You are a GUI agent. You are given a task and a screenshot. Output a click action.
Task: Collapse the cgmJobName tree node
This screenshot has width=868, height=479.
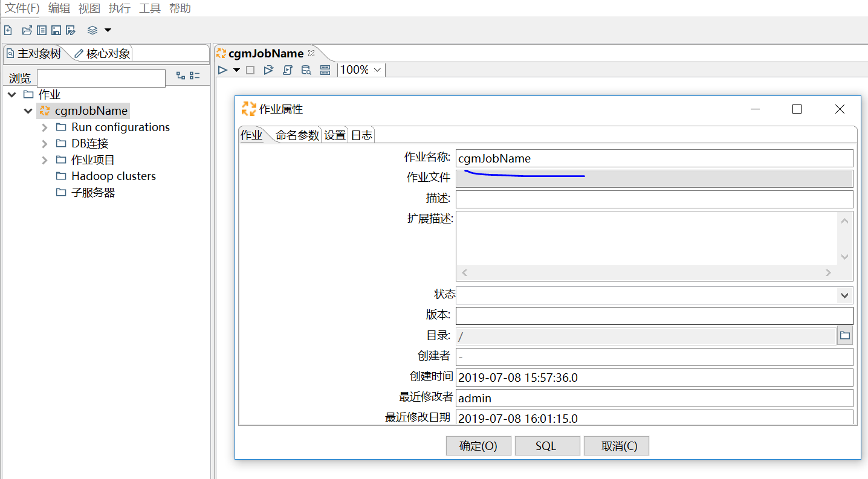28,111
